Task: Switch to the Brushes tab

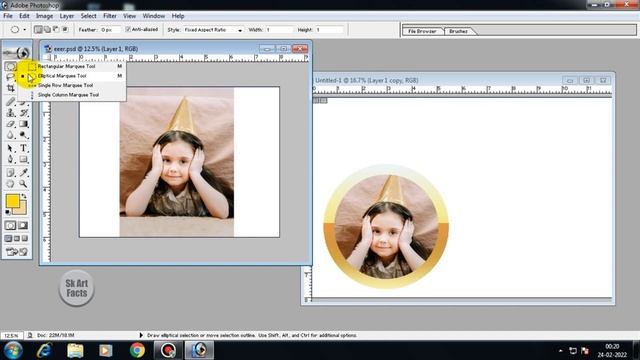Action: coord(458,31)
